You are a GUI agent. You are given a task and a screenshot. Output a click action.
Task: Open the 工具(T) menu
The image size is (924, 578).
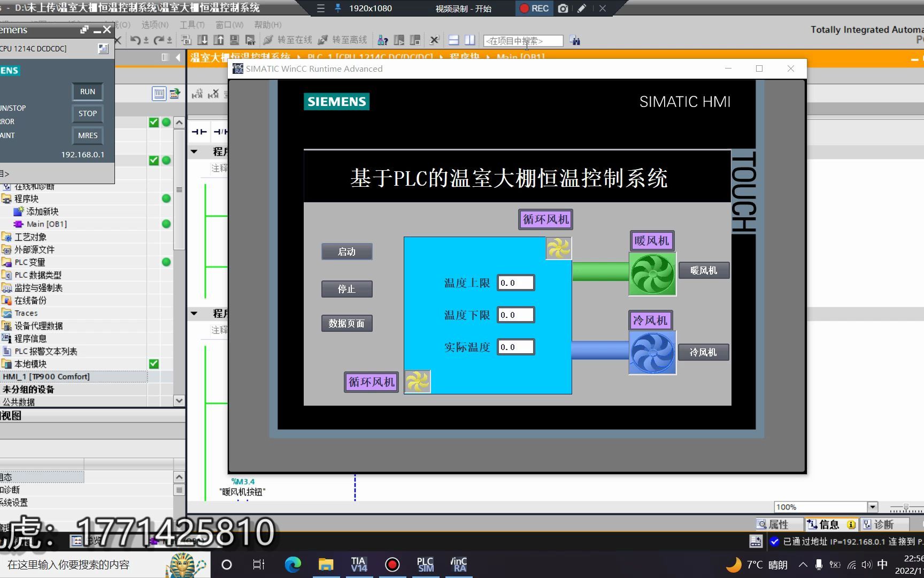pos(192,25)
